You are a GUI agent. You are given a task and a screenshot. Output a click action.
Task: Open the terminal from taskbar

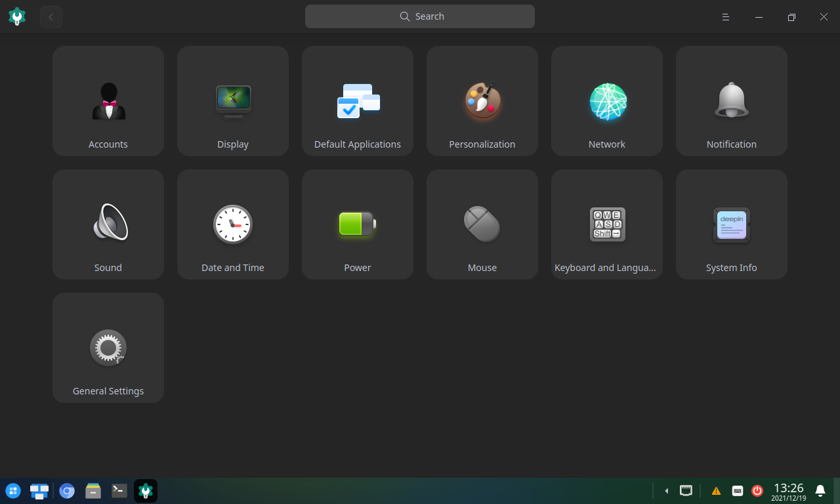pyautogui.click(x=119, y=491)
